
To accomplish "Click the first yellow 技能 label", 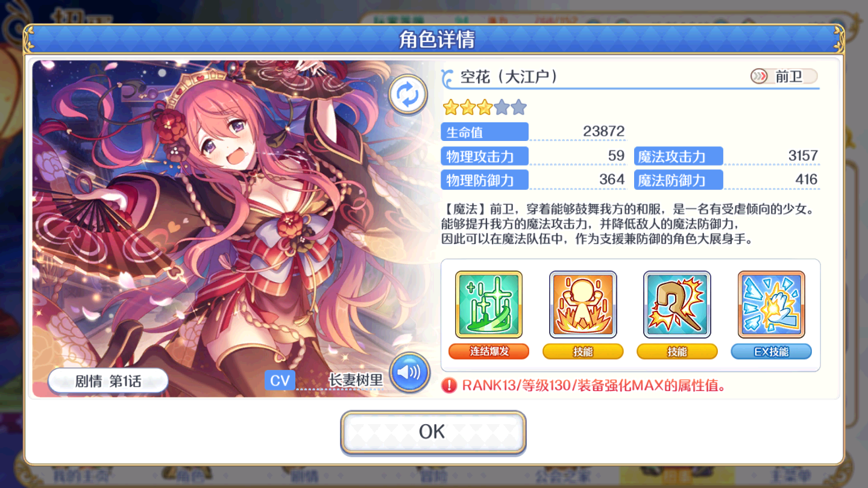I will point(583,351).
